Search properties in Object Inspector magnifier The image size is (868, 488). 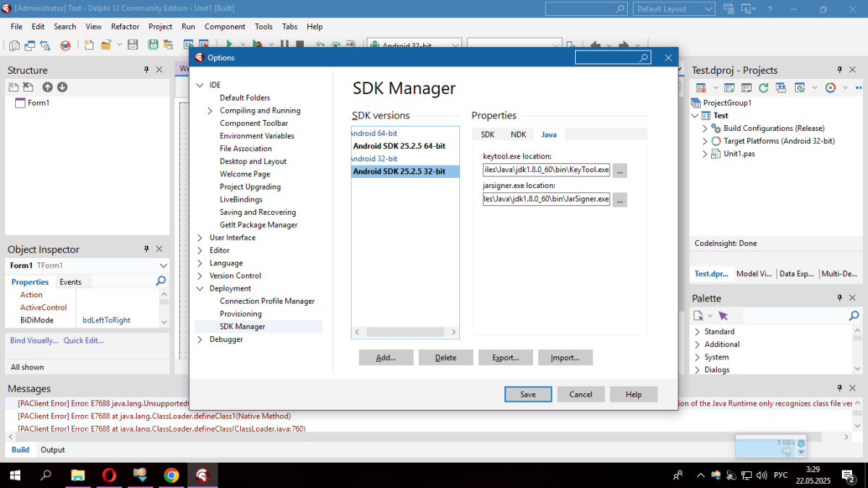pyautogui.click(x=161, y=281)
